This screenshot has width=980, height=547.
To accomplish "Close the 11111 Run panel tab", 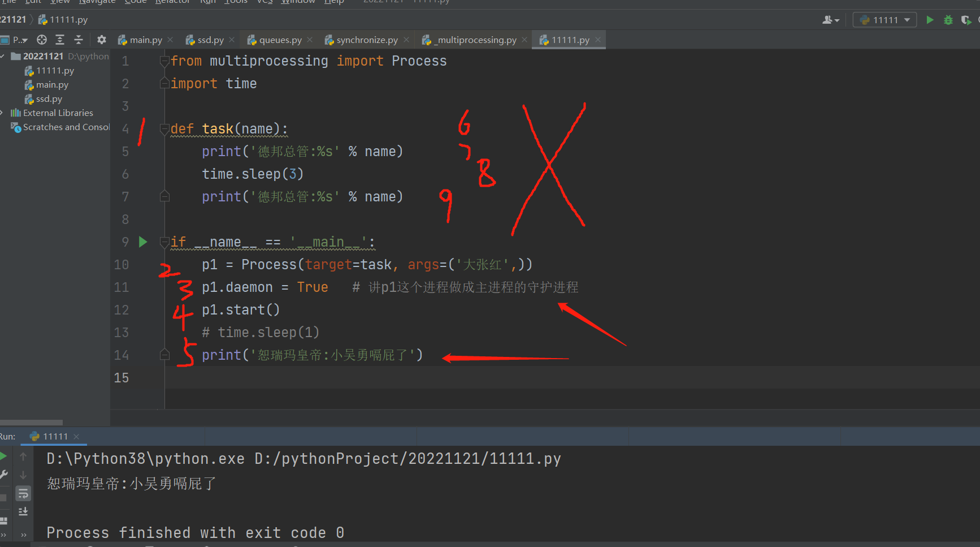I will 76,436.
